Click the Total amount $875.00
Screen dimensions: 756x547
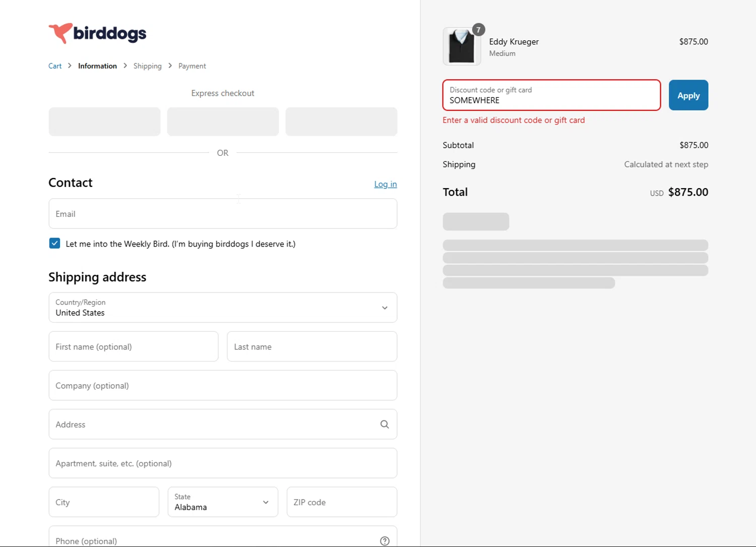click(x=688, y=192)
